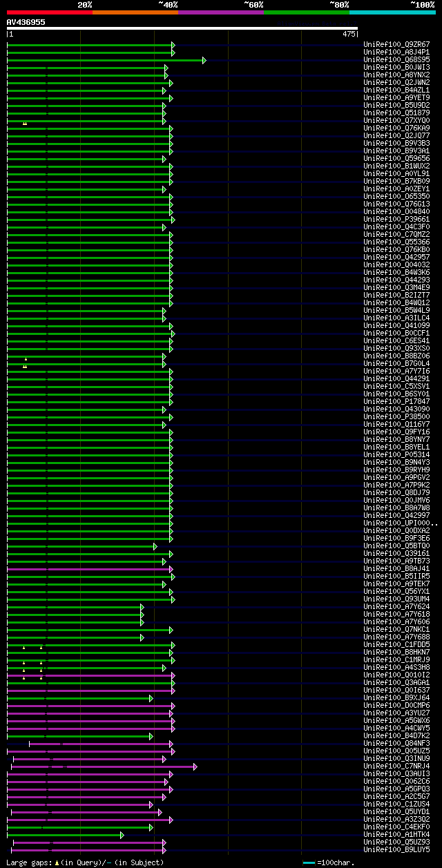
Task: Select hit label UniRef100_Q8DJ79
Action: pos(396,492)
